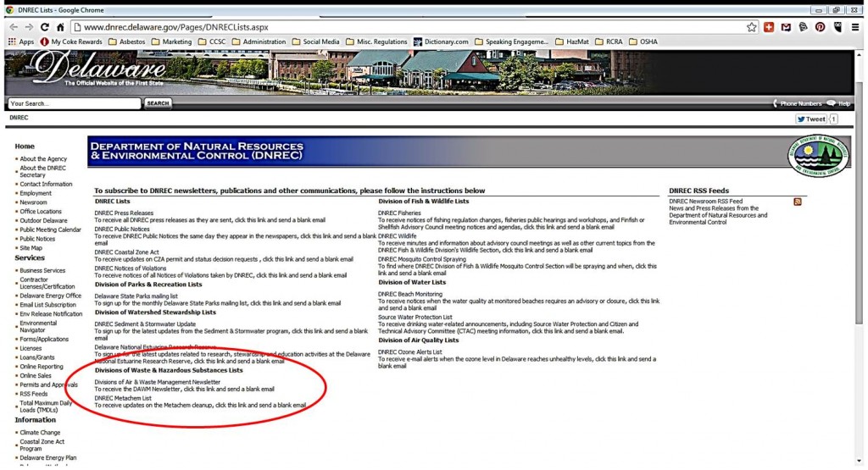The image size is (868, 470).
Task: Open Loans/Grants sidebar link
Action: coord(37,357)
